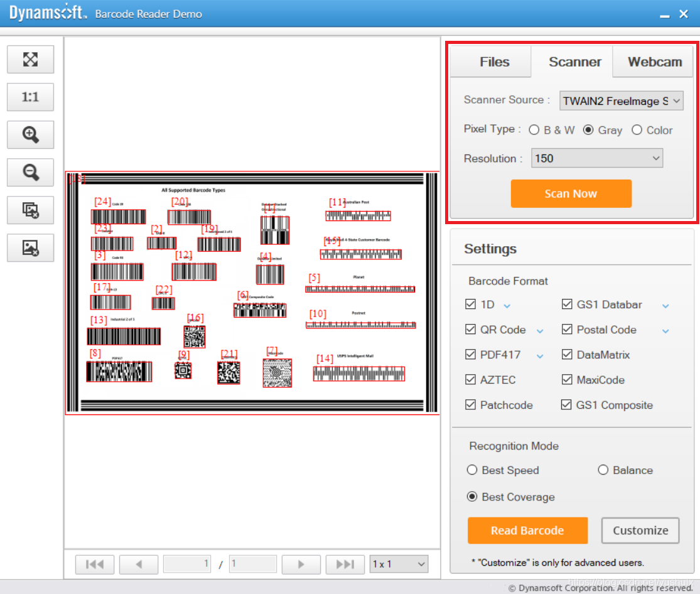Expand QR Code format options

pyautogui.click(x=540, y=331)
